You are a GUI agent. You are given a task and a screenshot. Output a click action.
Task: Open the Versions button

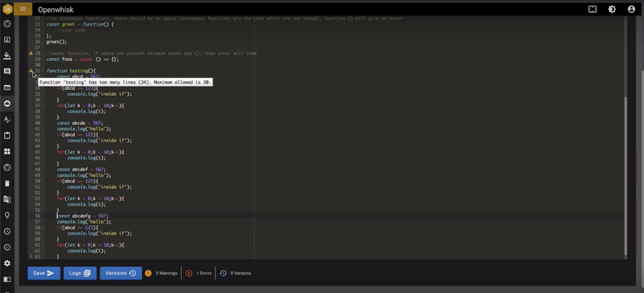tap(121, 273)
